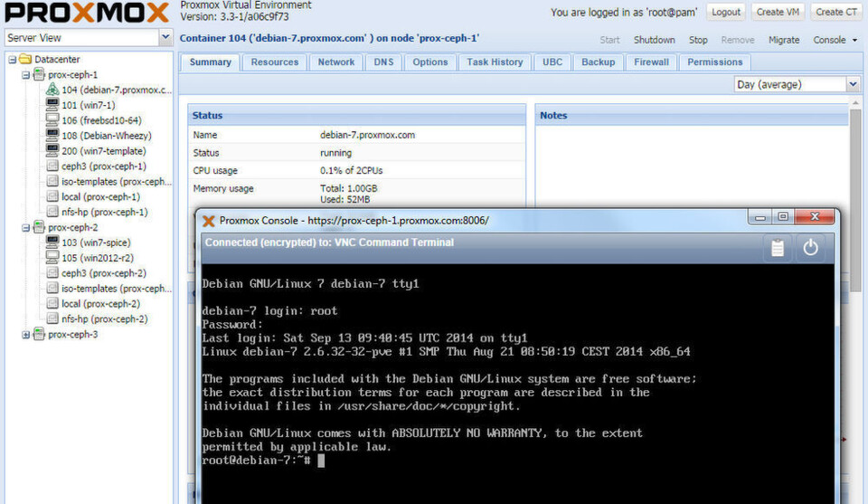
Task: Open the Day (average) timeframe dropdown
Action: pos(853,84)
